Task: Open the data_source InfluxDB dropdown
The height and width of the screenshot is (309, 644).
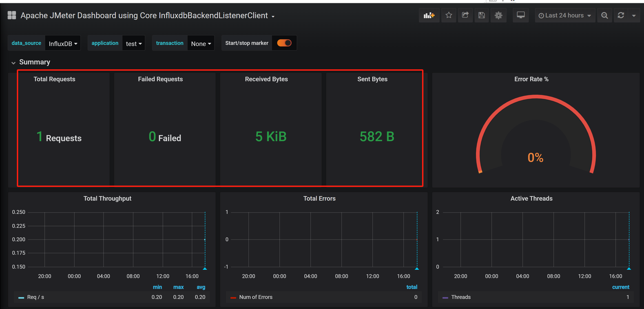Action: [x=63, y=44]
